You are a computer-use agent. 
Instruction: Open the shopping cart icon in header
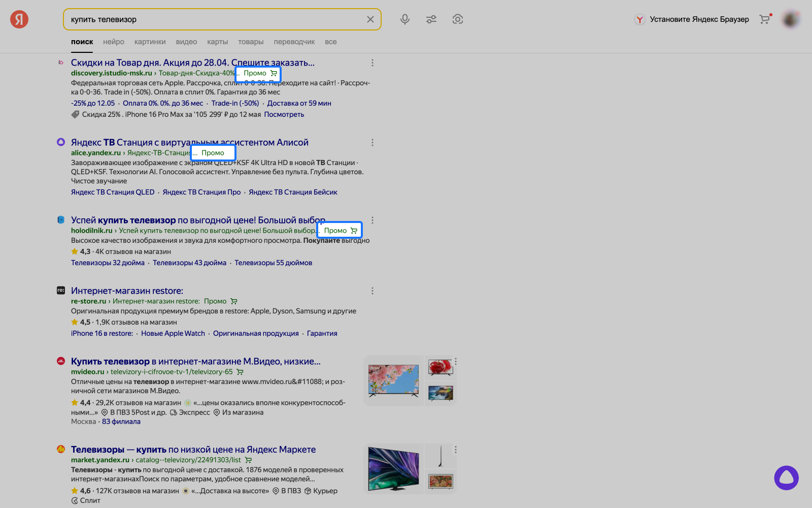764,19
